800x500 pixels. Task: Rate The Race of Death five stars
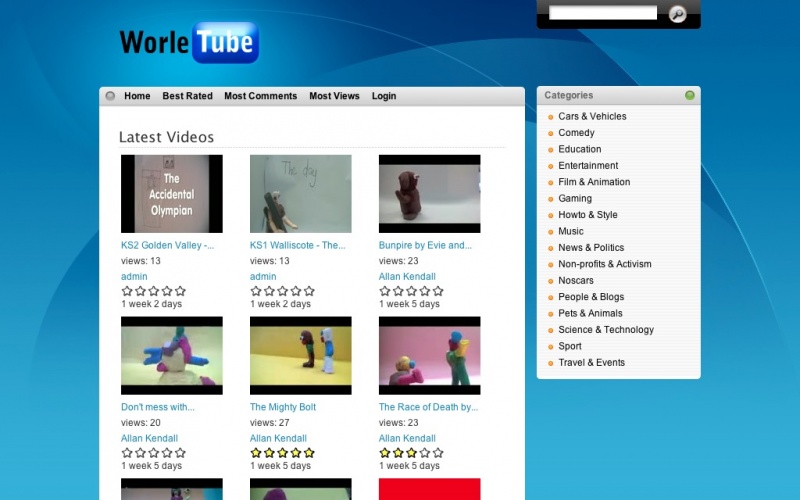click(438, 453)
